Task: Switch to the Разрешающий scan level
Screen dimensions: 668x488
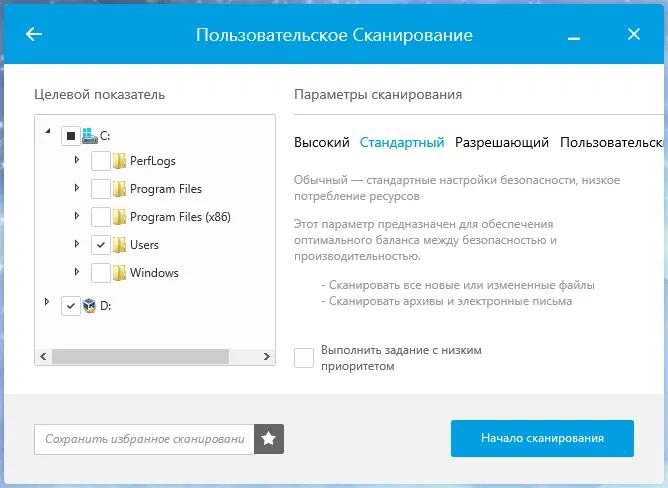Action: point(502,142)
